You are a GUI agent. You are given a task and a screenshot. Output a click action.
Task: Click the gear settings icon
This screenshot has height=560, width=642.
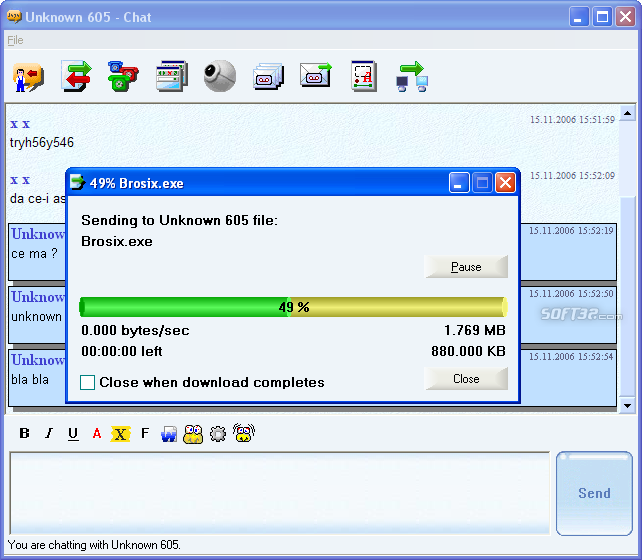218,434
